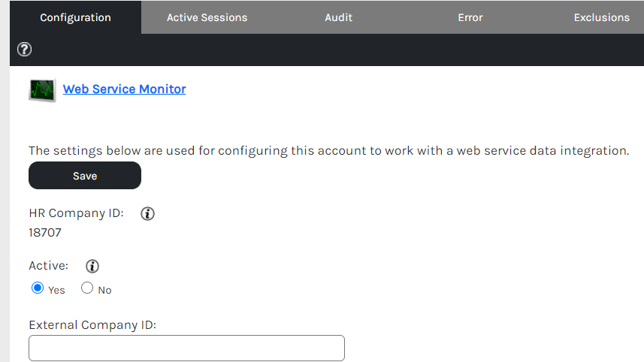Select the No radio button
The image size is (644, 362).
pyautogui.click(x=87, y=288)
